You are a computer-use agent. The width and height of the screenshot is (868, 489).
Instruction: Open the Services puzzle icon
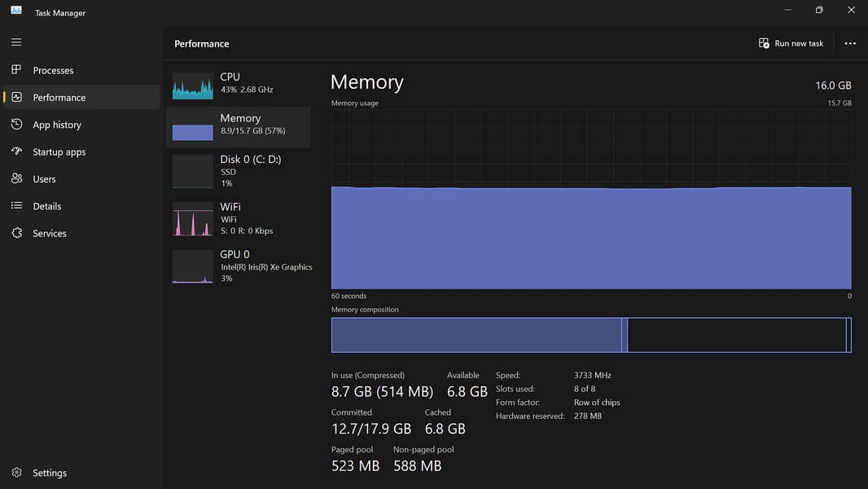pos(16,233)
